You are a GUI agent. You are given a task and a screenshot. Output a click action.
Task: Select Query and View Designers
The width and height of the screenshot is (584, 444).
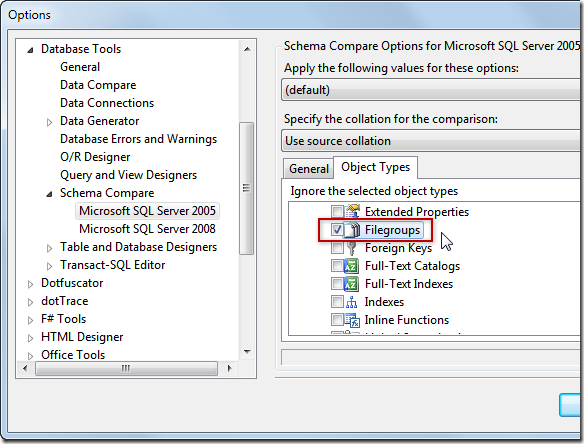tap(128, 175)
